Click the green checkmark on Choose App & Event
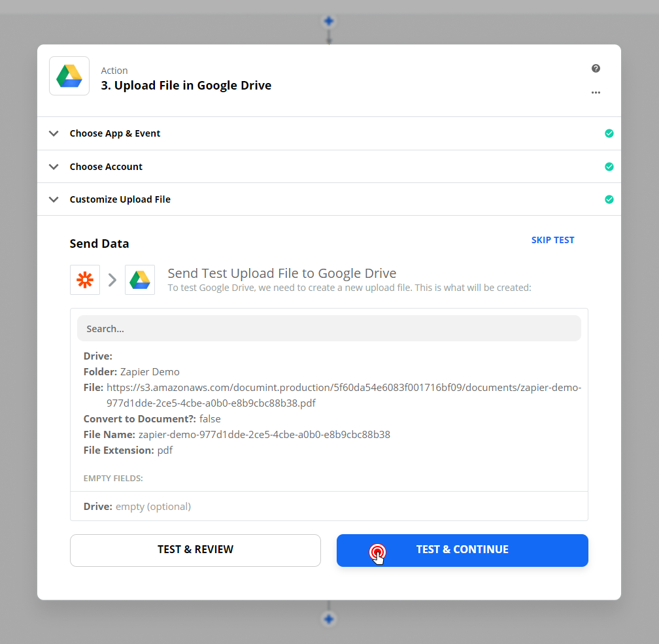The image size is (659, 644). click(609, 133)
